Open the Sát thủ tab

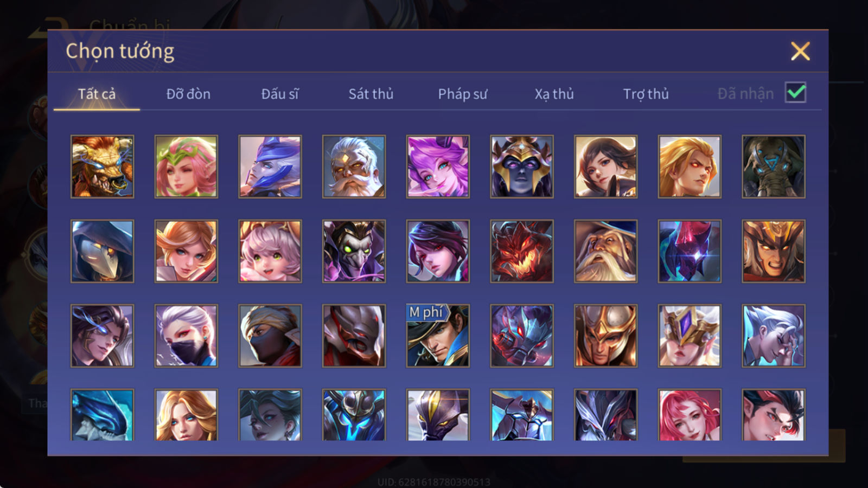pyautogui.click(x=371, y=94)
